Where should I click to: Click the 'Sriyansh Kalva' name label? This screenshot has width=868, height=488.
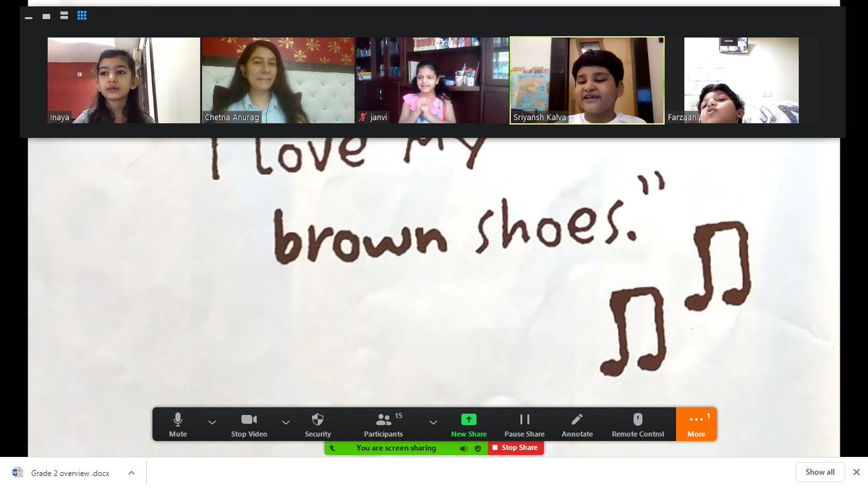540,117
